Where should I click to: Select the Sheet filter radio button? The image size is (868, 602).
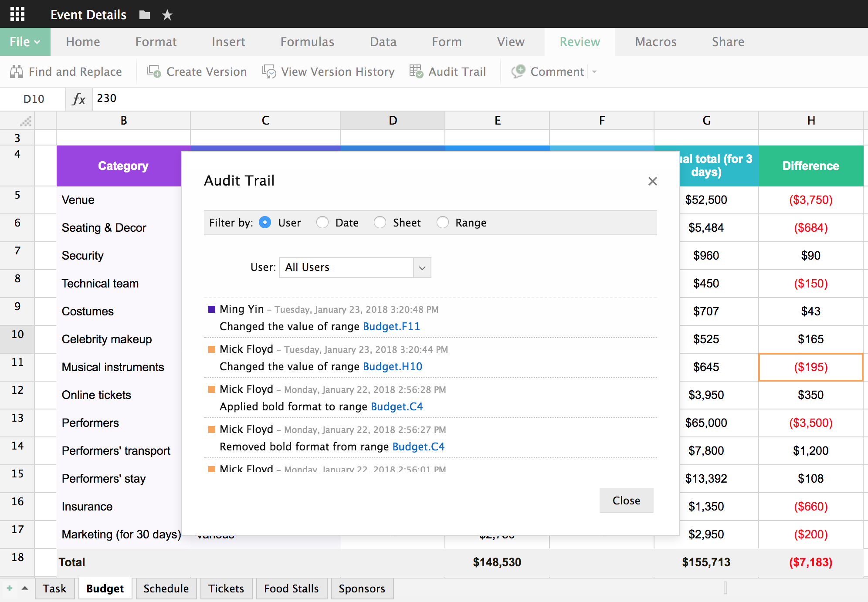(x=380, y=223)
